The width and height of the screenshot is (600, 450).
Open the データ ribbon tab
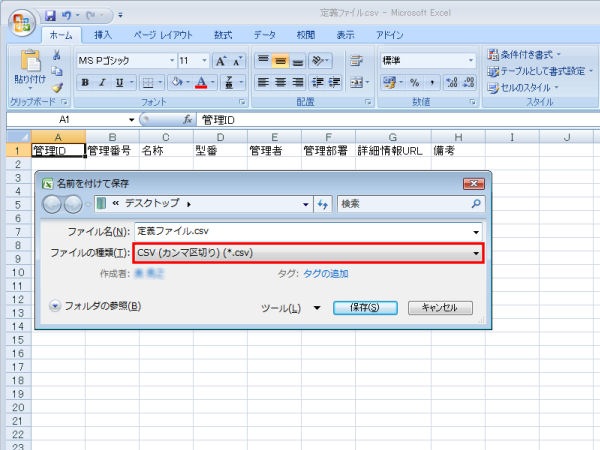(265, 35)
